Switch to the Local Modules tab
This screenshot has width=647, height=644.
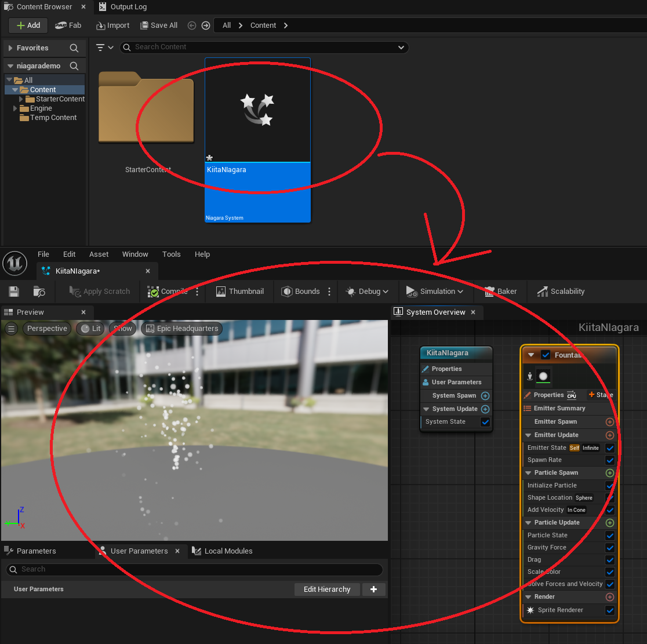click(228, 551)
